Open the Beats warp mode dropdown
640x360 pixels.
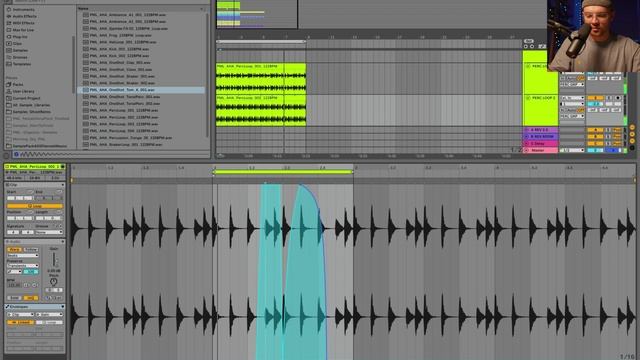click(23, 256)
